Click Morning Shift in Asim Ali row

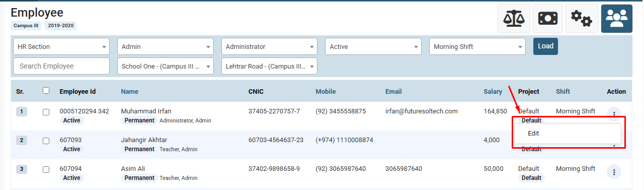click(576, 168)
